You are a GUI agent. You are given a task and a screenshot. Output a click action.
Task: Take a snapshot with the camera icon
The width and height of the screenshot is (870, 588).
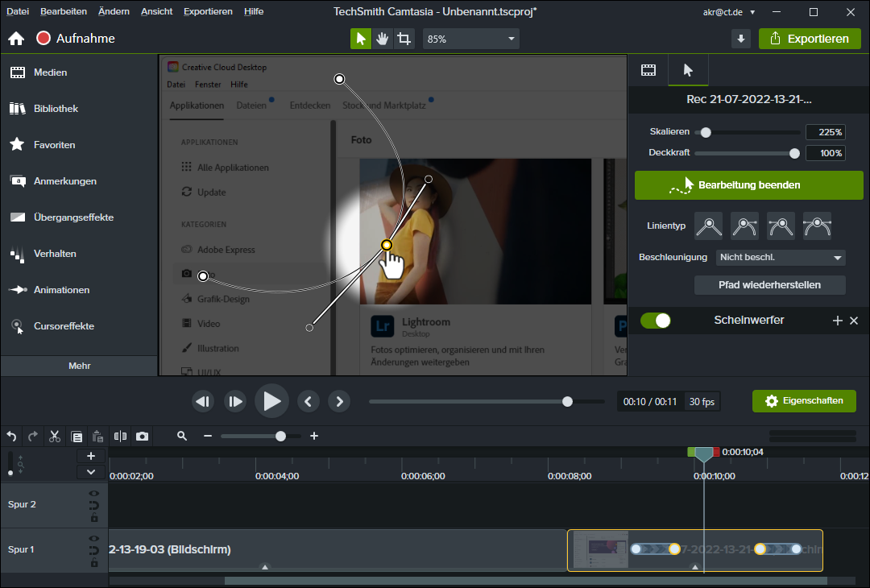(x=143, y=437)
